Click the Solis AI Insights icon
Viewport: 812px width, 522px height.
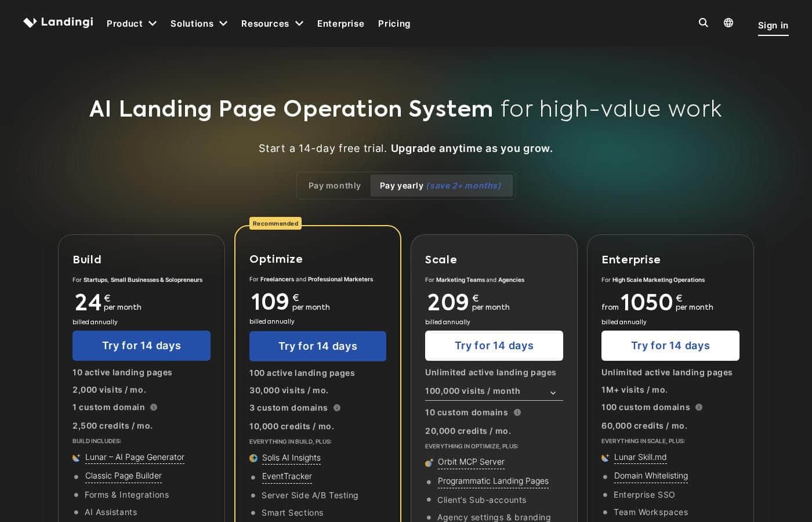click(x=253, y=458)
